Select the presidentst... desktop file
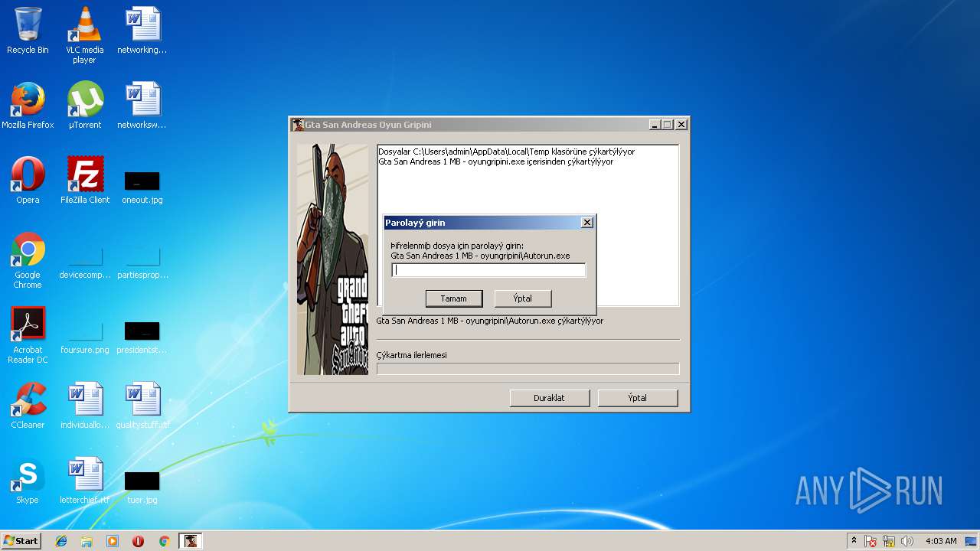 [142, 337]
